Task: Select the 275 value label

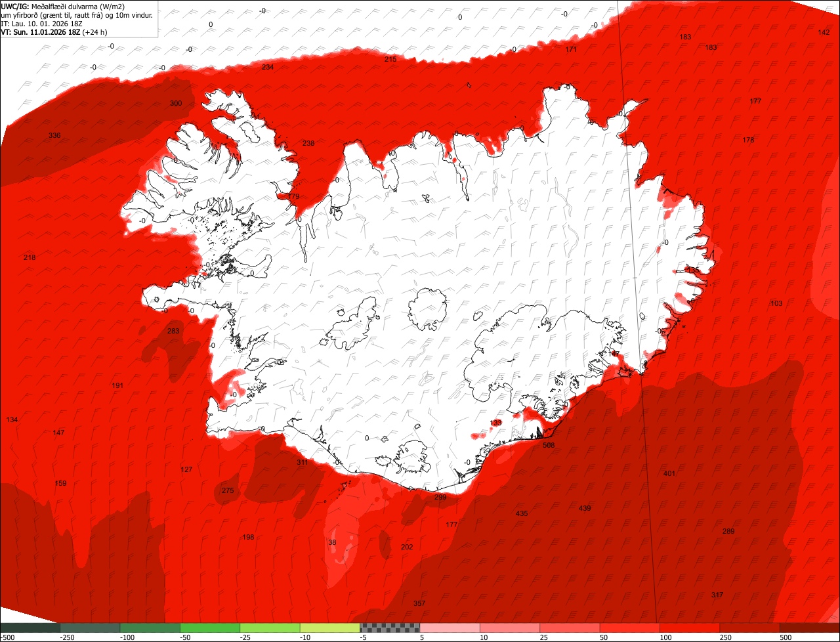Action: click(x=228, y=490)
